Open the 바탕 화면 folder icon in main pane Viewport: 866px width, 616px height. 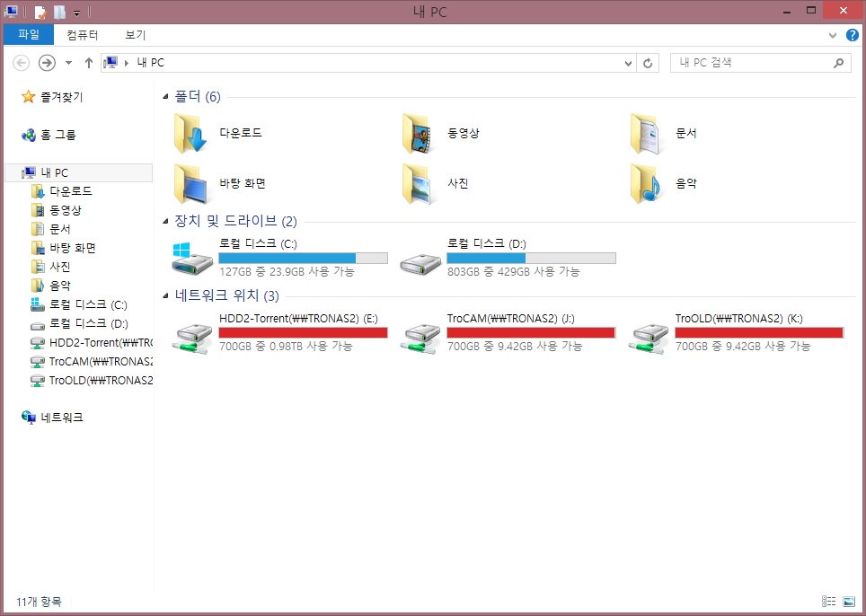(190, 184)
